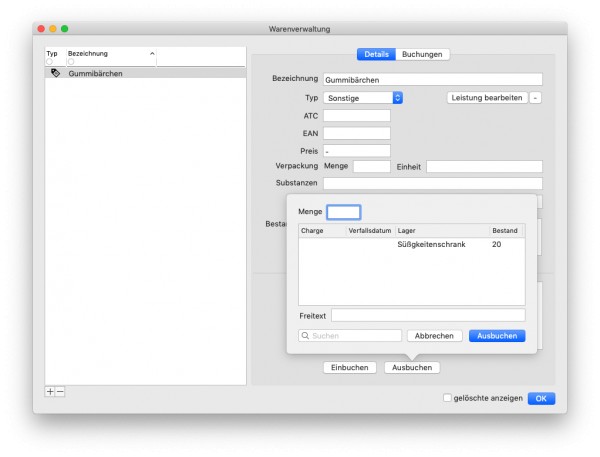Click the plus icon to add an item

pos(50,391)
